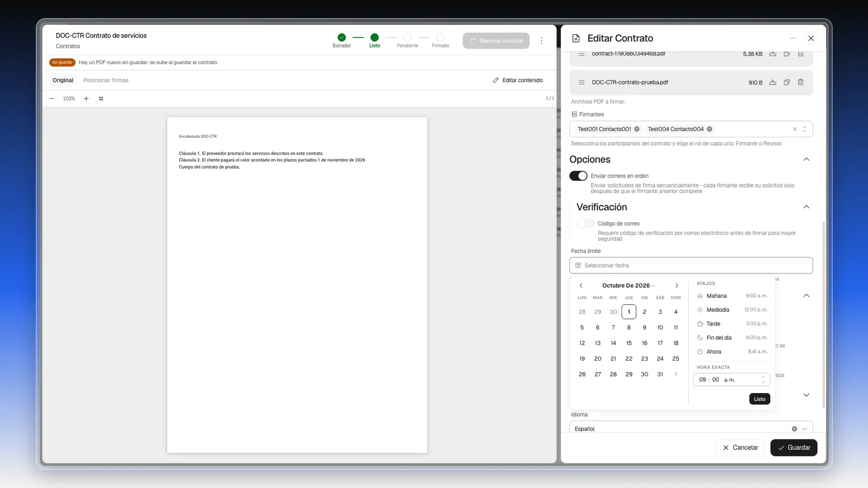
Task: Open the ellipsis menu in Editar Contrato header
Action: [793, 38]
